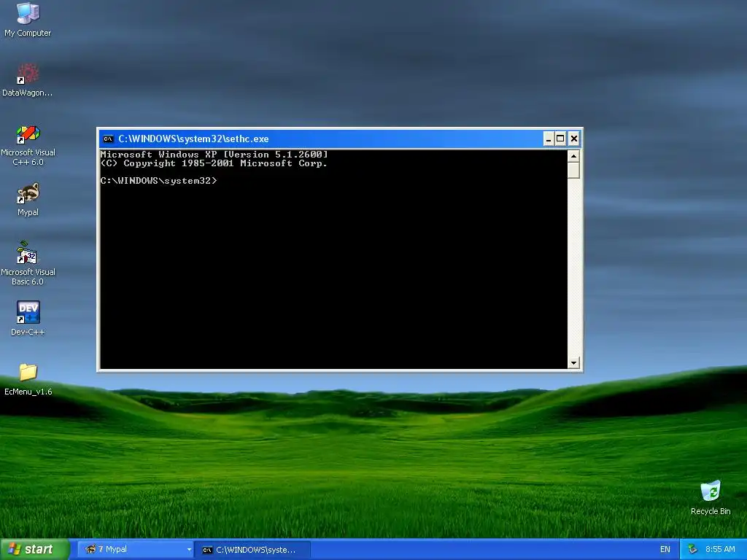Click the system tray network icon

(692, 550)
